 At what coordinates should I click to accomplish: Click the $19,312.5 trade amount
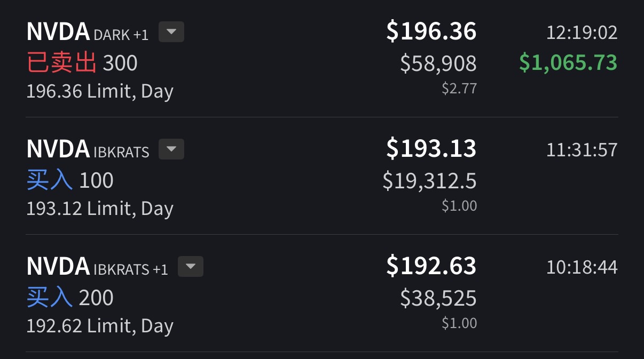(430, 181)
